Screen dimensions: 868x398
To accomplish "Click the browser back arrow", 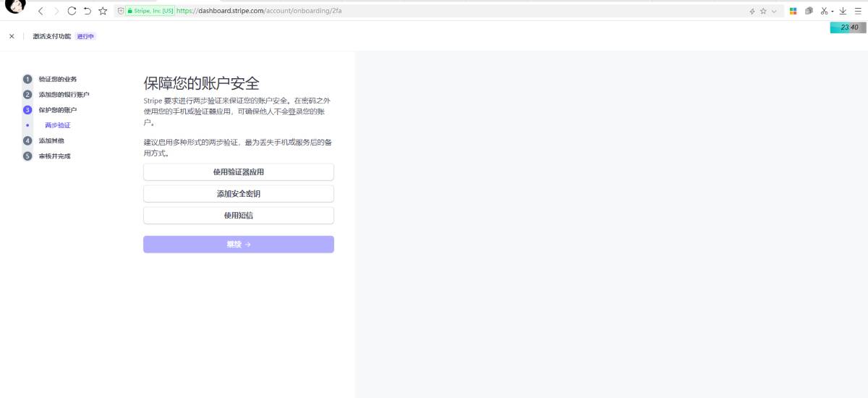I will click(x=41, y=11).
